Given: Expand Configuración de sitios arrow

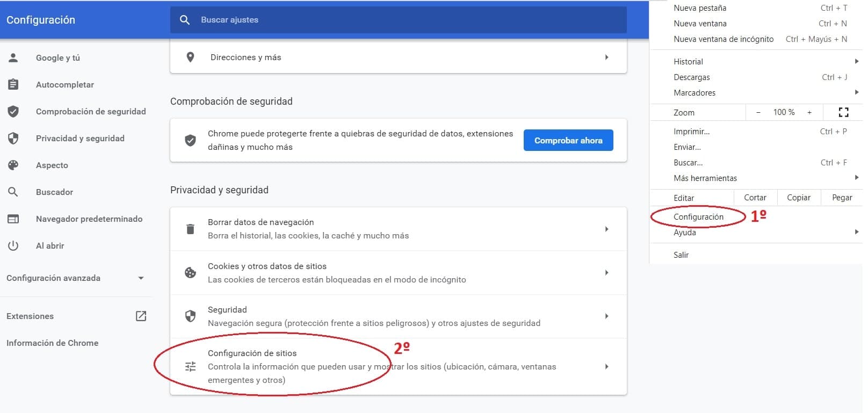Looking at the screenshot, I should (606, 366).
